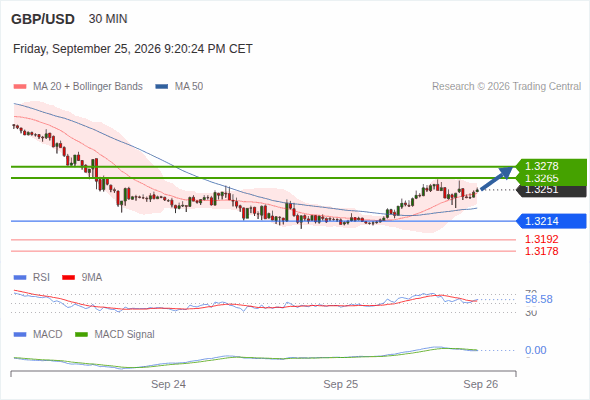Viewport: 590px width, 400px height.
Task: Click the RSI legend label
Action: [41, 278]
